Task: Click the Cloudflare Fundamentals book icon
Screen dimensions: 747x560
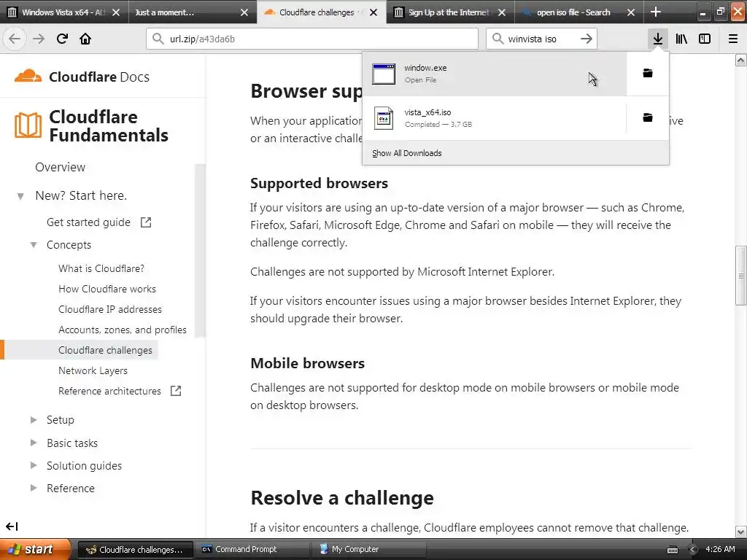Action: click(x=28, y=125)
